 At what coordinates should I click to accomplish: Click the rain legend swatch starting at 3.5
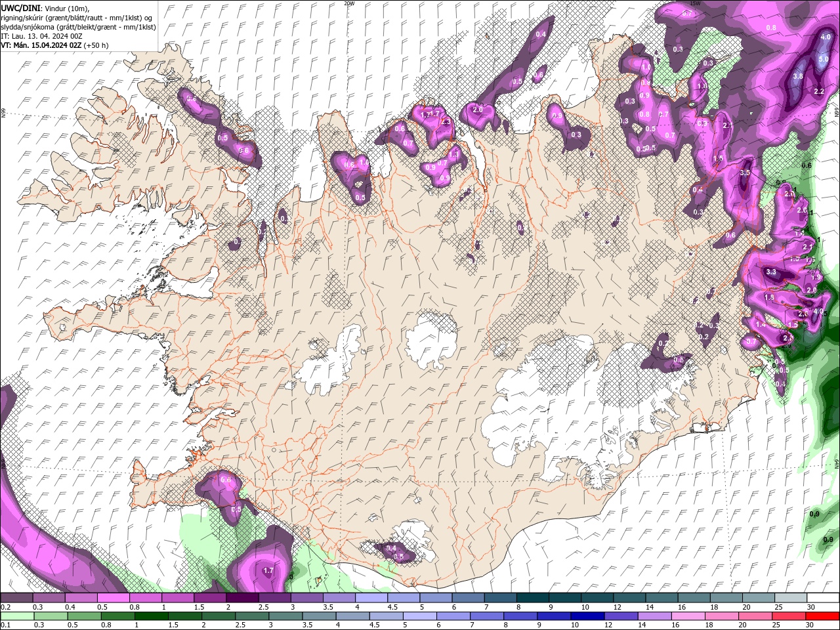[x=318, y=616]
